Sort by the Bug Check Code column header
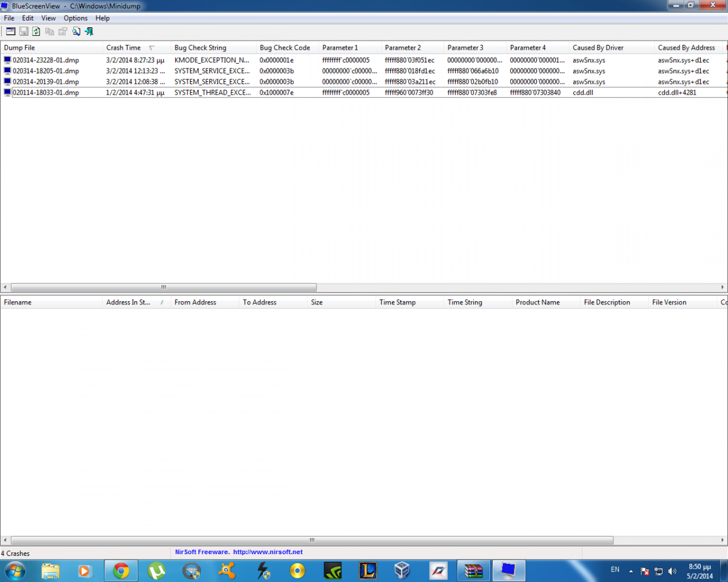 tap(288, 47)
